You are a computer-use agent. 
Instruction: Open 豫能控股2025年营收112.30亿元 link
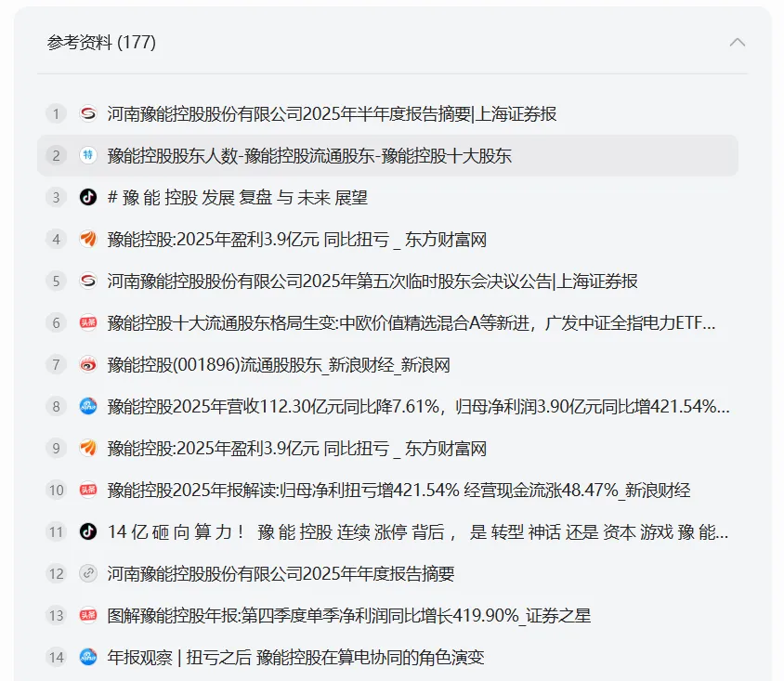point(418,406)
